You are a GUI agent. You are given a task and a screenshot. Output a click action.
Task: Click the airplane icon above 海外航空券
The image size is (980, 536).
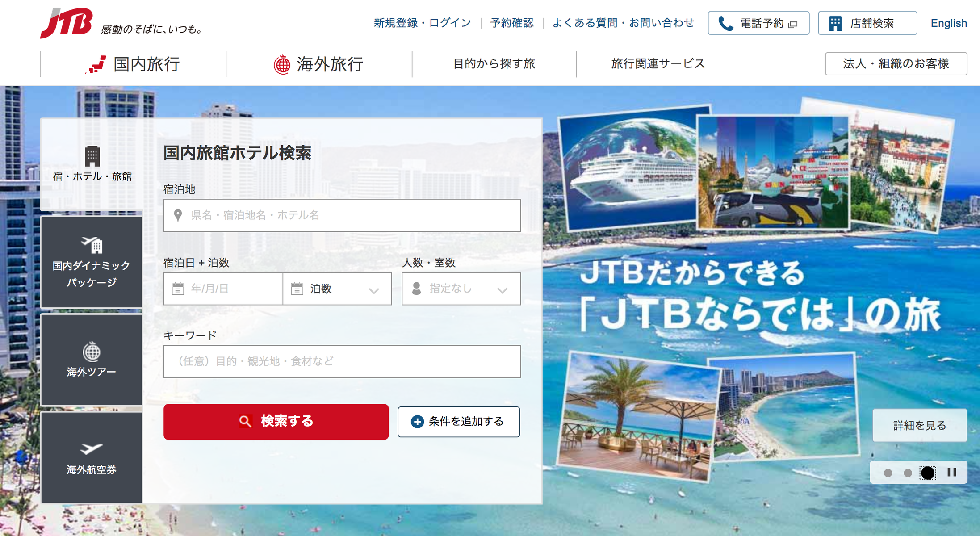click(92, 448)
